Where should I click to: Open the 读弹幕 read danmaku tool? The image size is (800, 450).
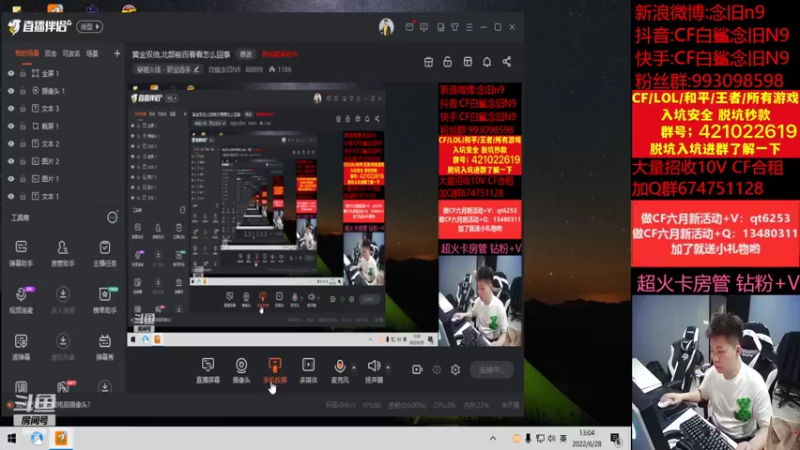pos(21,347)
